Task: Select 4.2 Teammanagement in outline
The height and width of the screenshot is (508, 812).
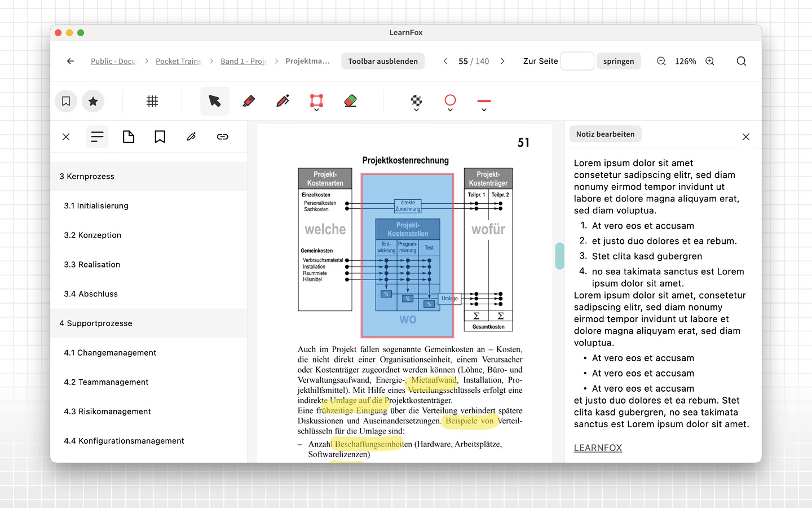Action: pyautogui.click(x=149, y=382)
